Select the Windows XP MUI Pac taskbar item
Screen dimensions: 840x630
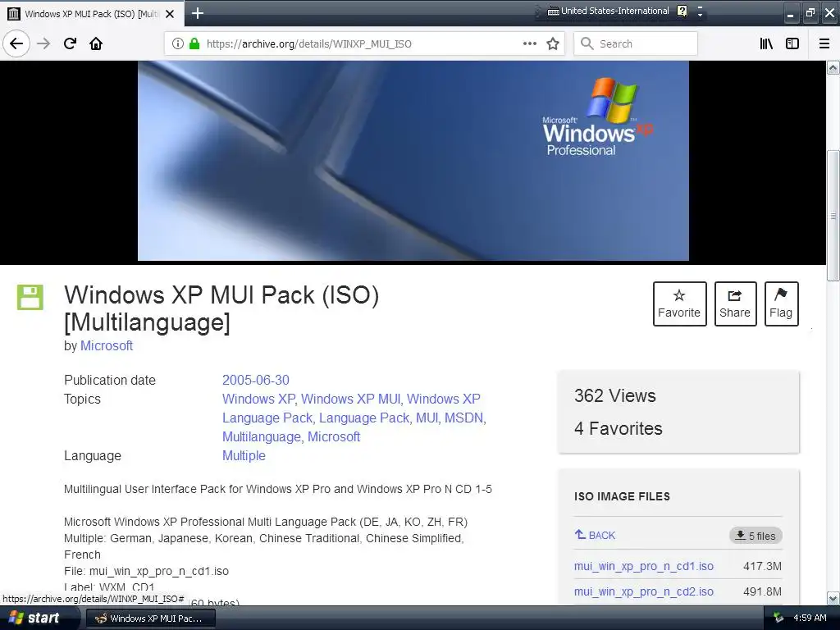[x=151, y=619]
